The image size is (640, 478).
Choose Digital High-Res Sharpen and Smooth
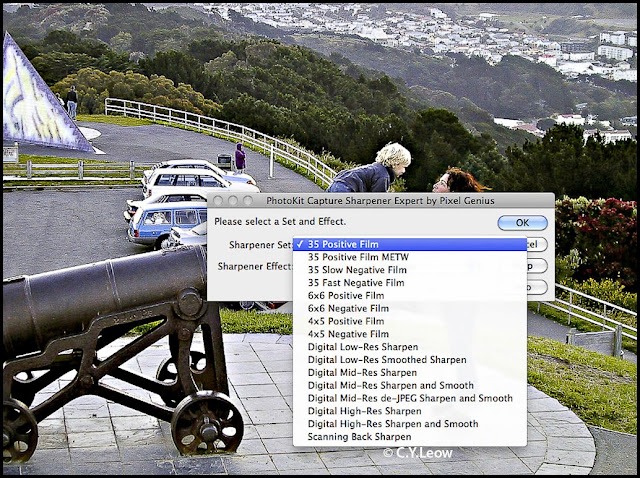pos(410,424)
